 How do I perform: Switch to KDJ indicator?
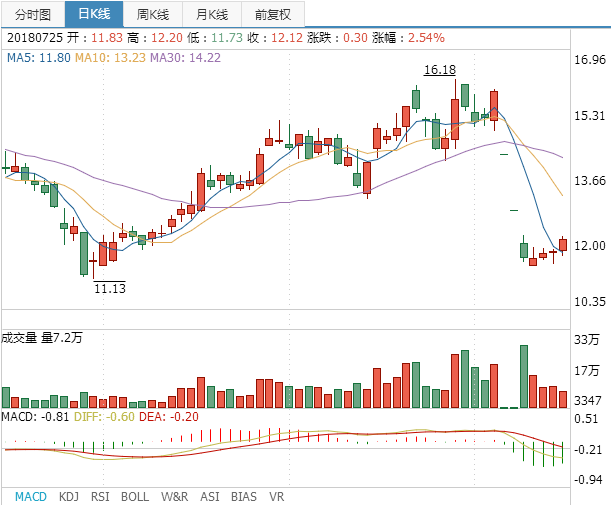coord(69,497)
